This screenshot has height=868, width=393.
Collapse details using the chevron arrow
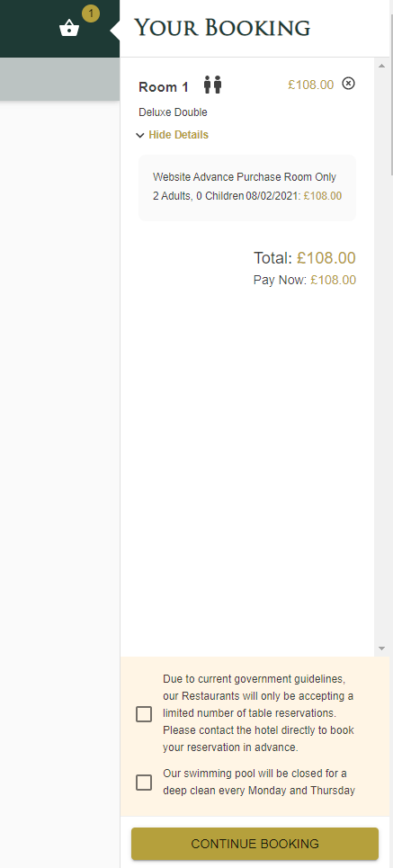coord(140,135)
